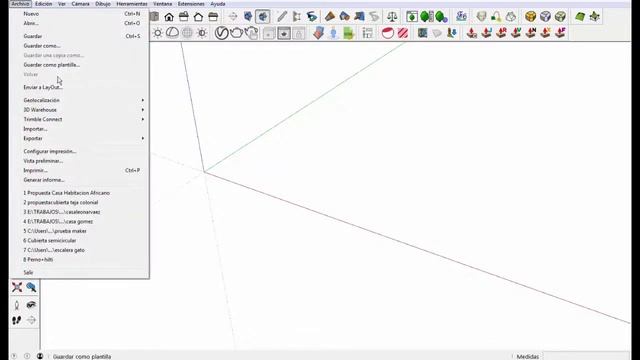Click the yellow cube icon
This screenshot has width=640, height=360.
point(530,17)
